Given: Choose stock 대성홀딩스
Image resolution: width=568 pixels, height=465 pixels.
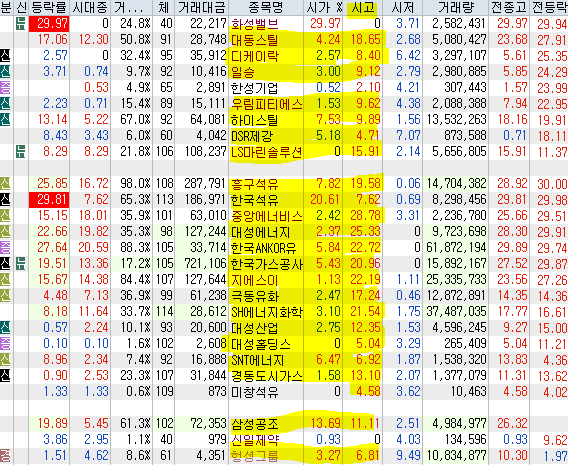Looking at the screenshot, I should (x=261, y=343).
